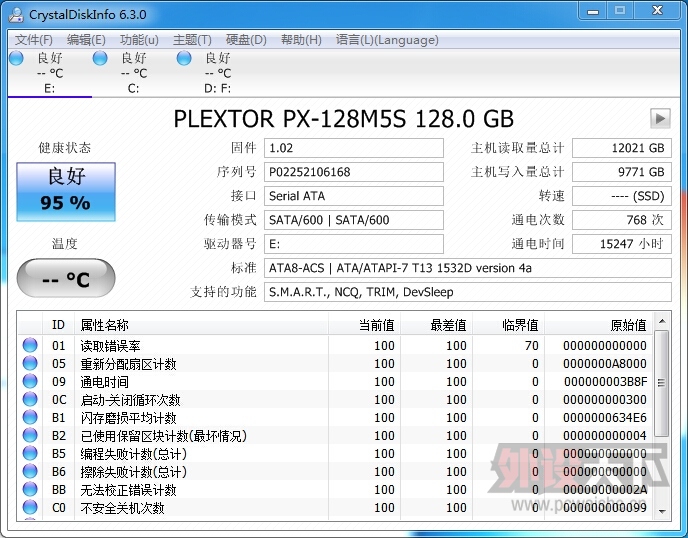Select the C: drive status orb

[x=100, y=59]
